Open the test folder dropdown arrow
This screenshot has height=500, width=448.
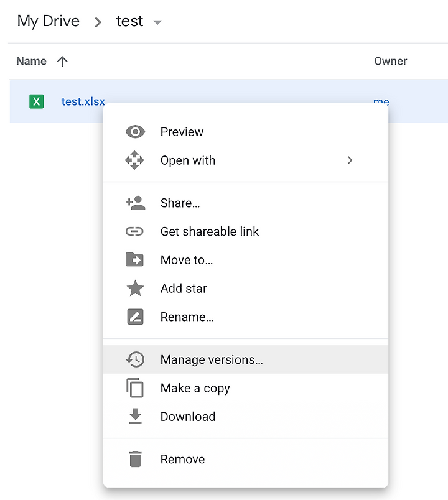click(157, 22)
